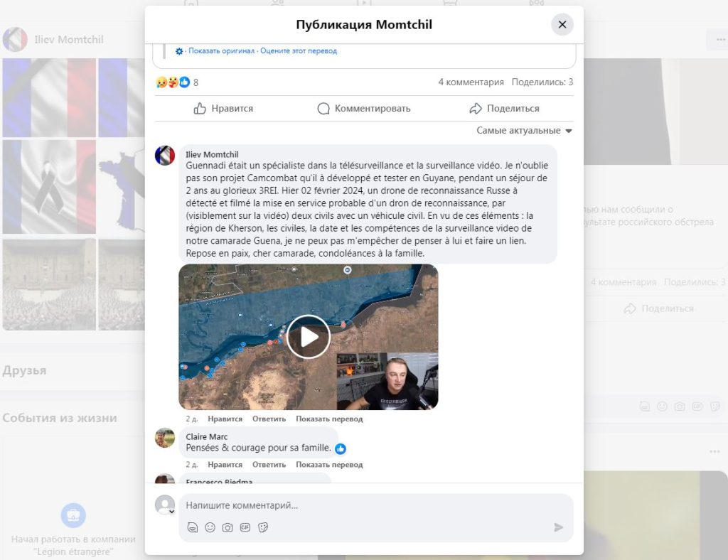The image size is (728, 560).
Task: Play the map reconnaissance video
Action: coord(308,337)
